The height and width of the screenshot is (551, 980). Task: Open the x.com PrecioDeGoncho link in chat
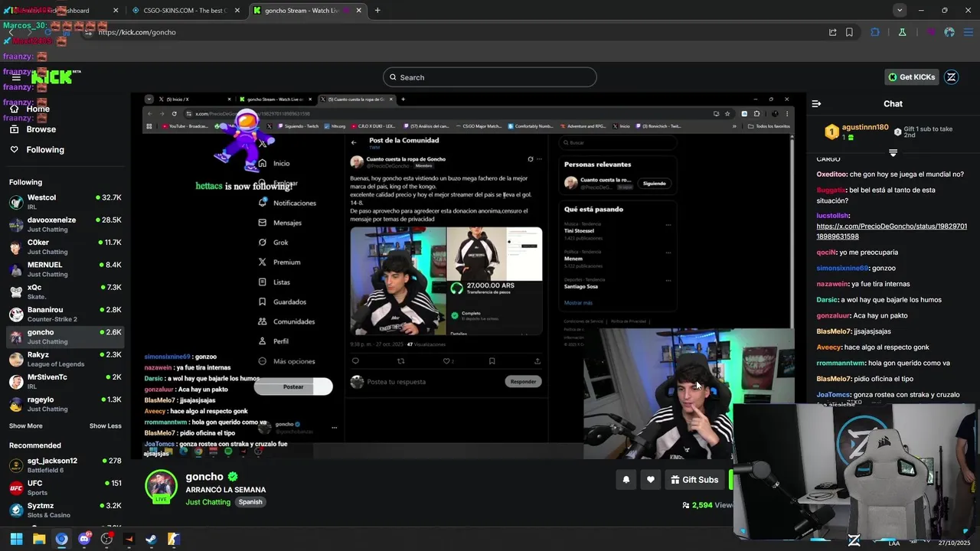coord(891,231)
